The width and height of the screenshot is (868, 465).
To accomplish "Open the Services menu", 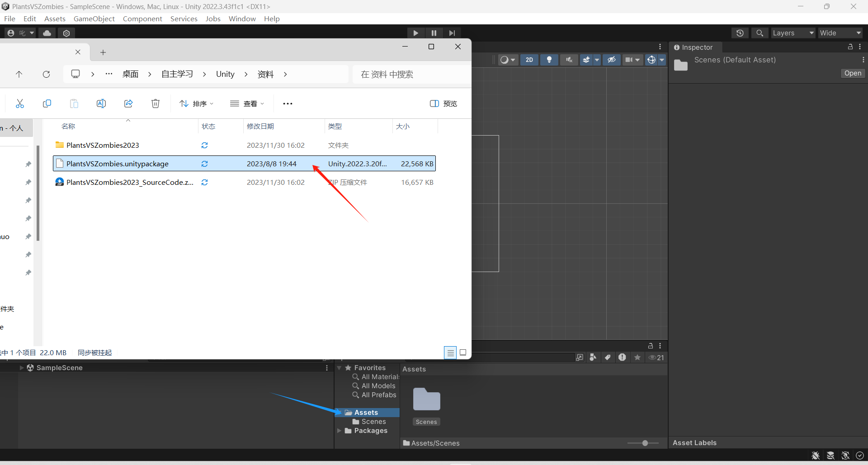I will [x=184, y=19].
